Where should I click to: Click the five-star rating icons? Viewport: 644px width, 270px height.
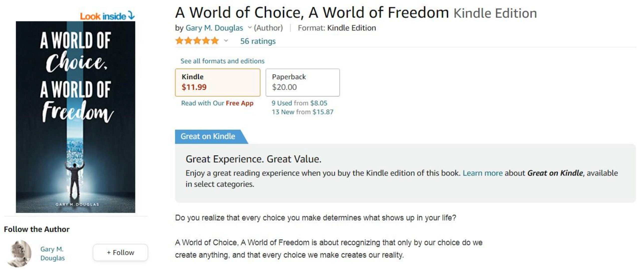click(197, 41)
